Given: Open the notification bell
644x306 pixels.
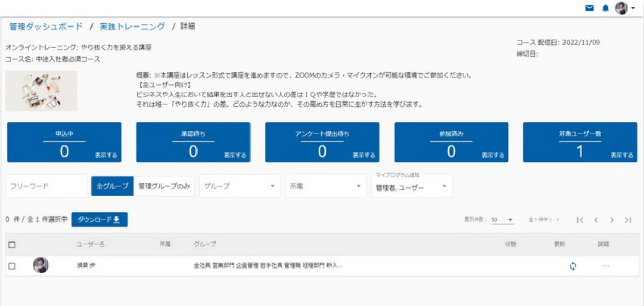Looking at the screenshot, I should tap(605, 8).
